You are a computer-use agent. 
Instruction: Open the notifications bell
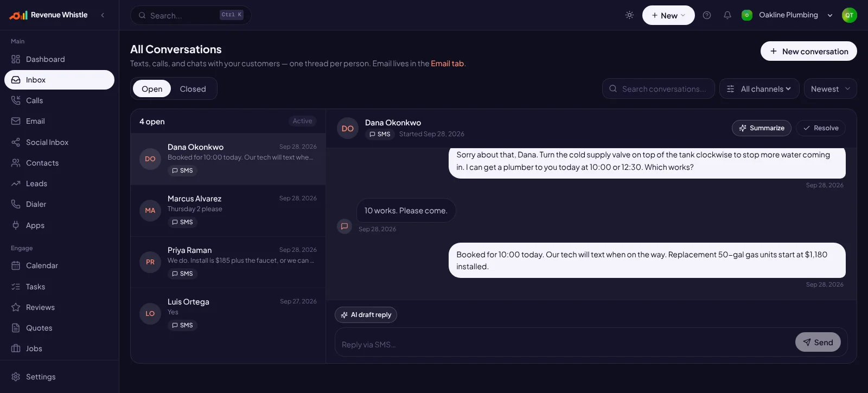point(727,15)
